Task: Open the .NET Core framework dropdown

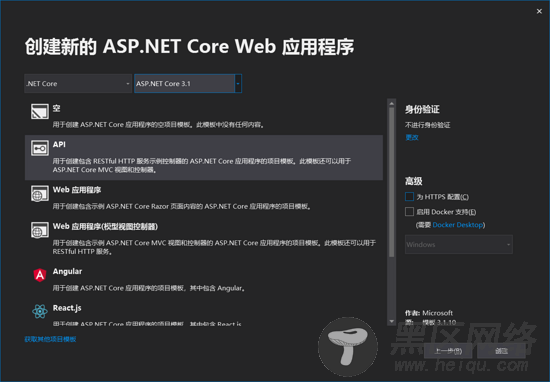Action: coord(78,83)
